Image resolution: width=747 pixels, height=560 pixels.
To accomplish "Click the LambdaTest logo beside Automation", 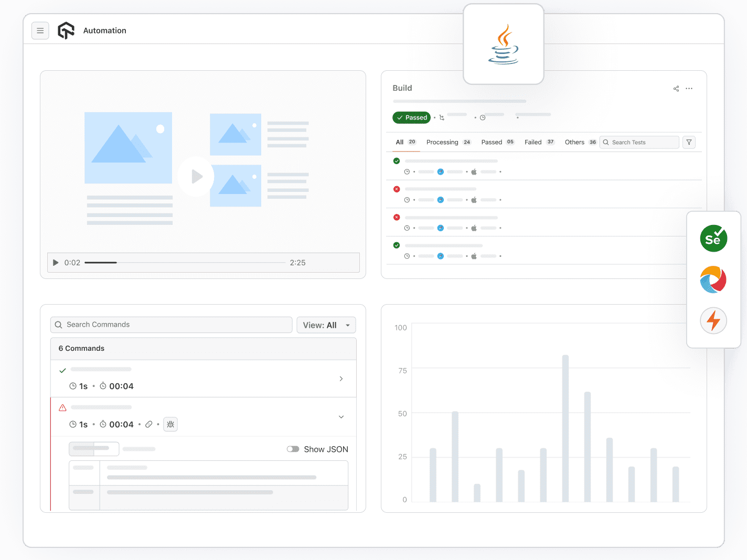I will (66, 31).
